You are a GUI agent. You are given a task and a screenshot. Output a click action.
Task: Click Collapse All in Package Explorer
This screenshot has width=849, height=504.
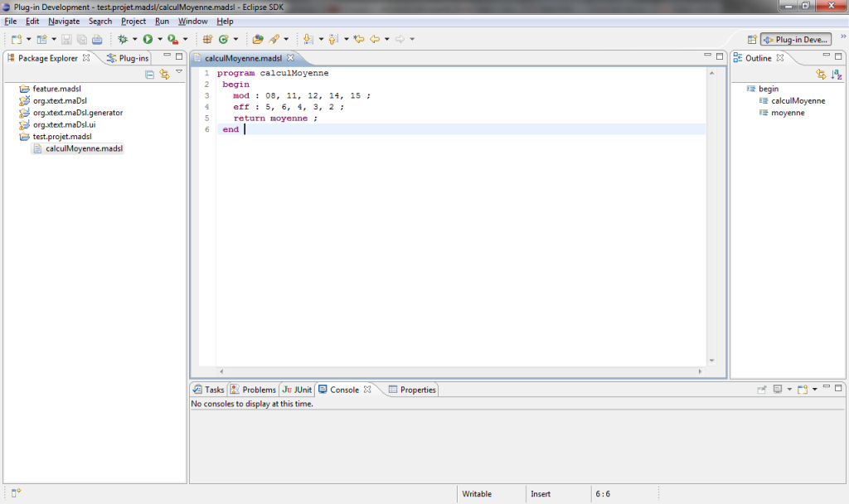(x=150, y=74)
